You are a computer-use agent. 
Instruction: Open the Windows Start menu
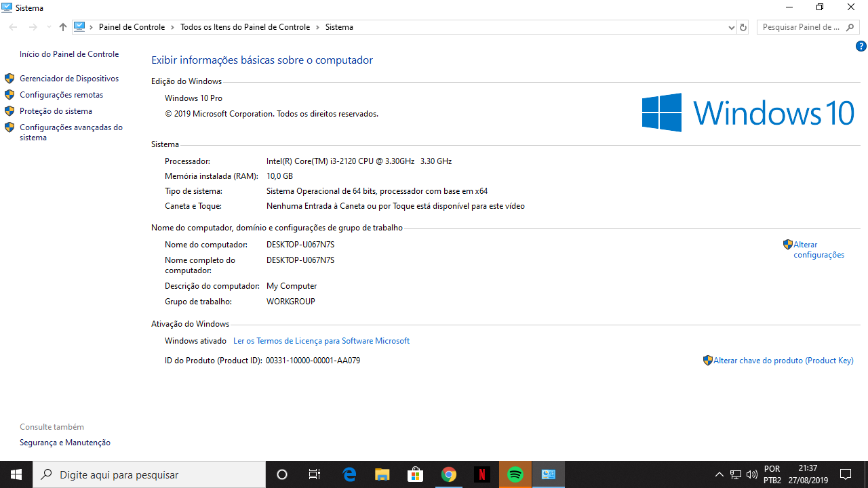[16, 474]
